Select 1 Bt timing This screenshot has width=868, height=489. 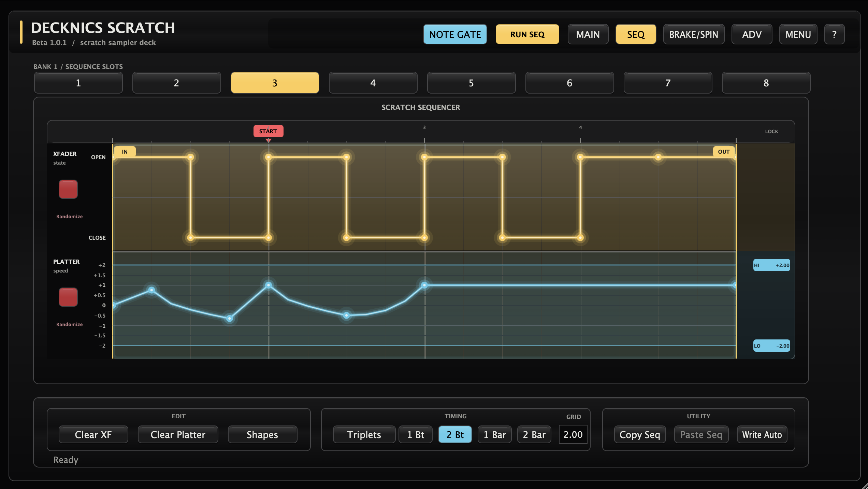coord(416,435)
